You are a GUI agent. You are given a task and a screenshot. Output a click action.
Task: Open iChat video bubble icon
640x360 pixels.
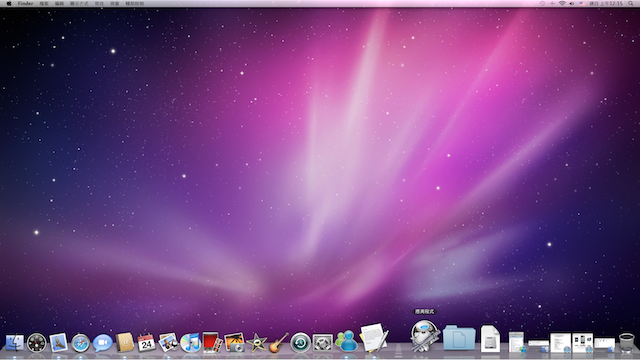tap(102, 343)
